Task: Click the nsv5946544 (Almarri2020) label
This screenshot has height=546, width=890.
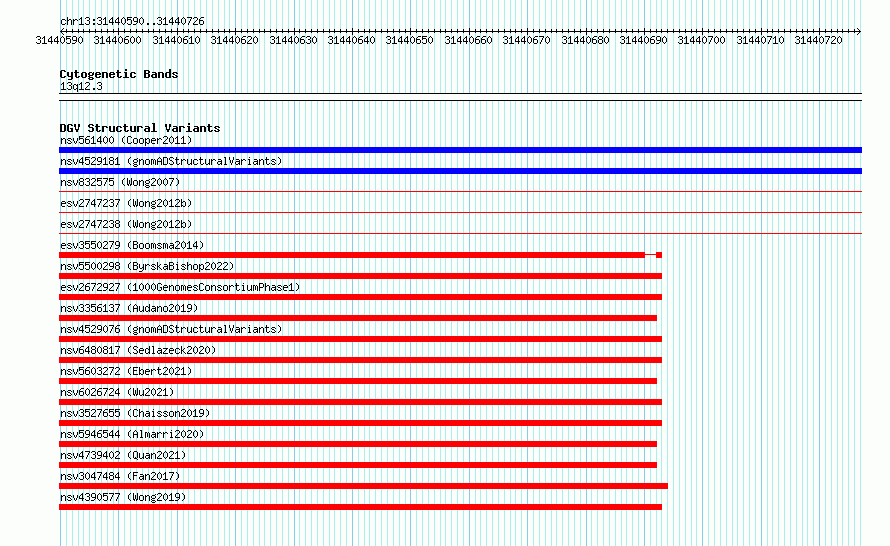Action: pos(132,434)
